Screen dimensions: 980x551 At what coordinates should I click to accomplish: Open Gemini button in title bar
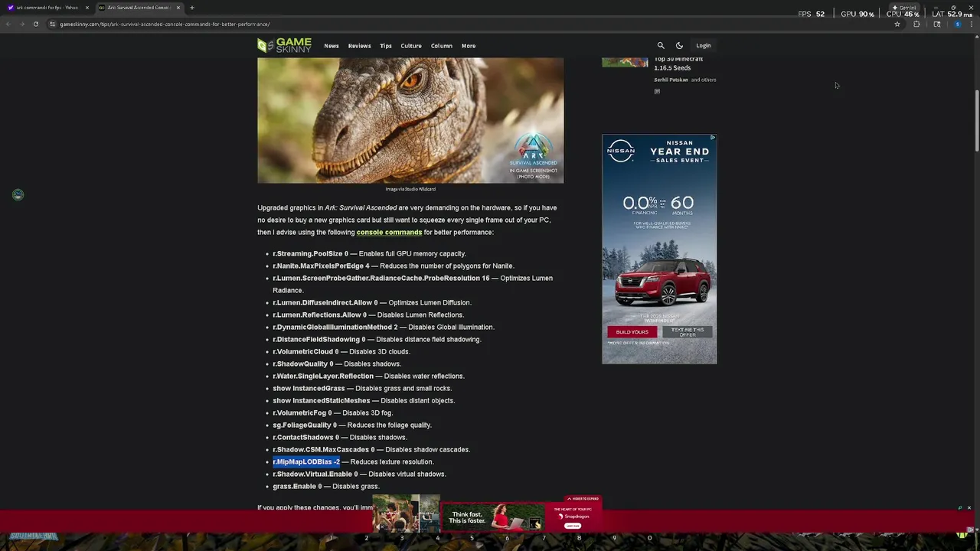(x=904, y=8)
